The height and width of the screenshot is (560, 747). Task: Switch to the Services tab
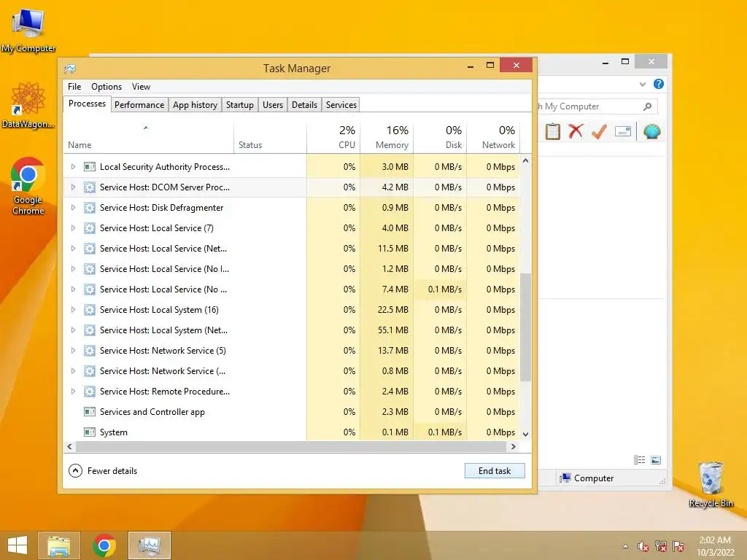tap(341, 105)
